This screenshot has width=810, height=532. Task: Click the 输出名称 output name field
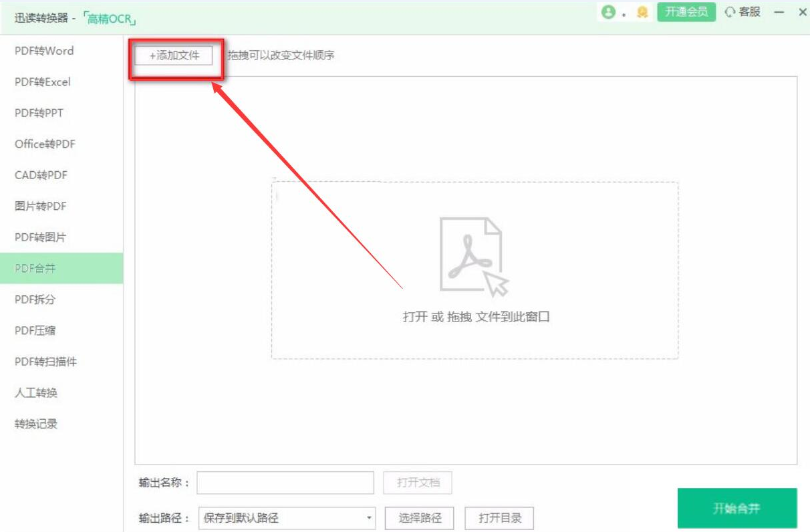click(287, 483)
